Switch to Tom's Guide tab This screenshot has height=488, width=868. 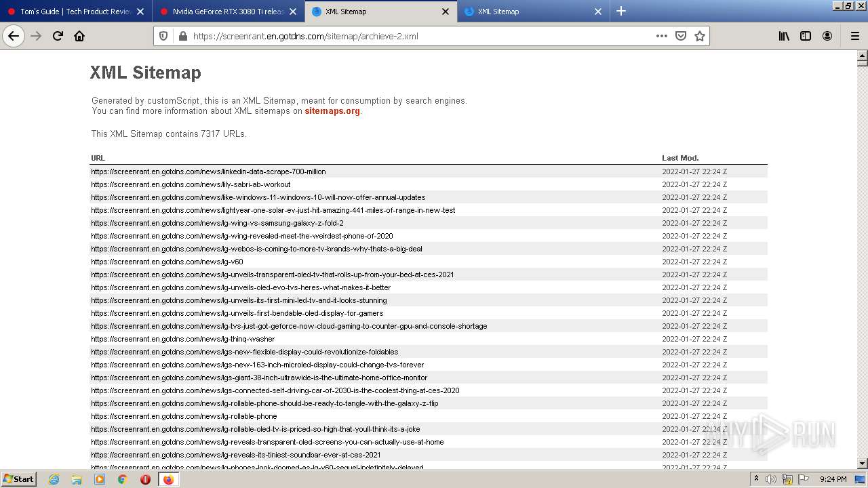[76, 12]
